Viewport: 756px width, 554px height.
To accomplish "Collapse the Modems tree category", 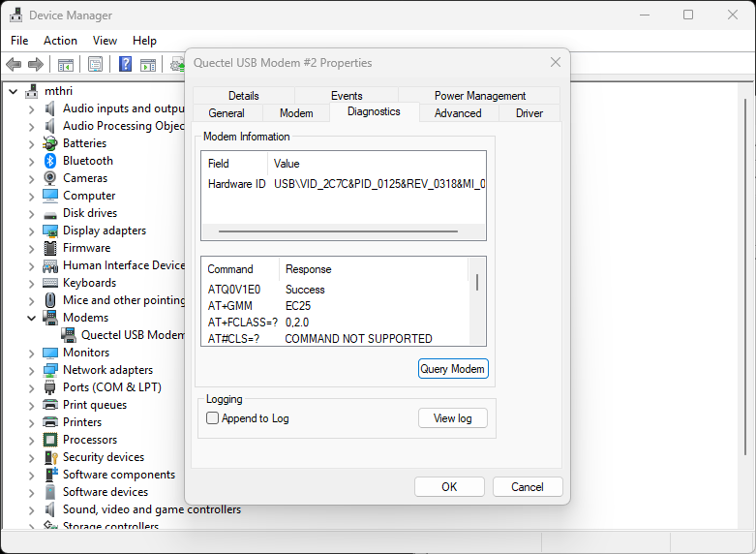I will [31, 318].
